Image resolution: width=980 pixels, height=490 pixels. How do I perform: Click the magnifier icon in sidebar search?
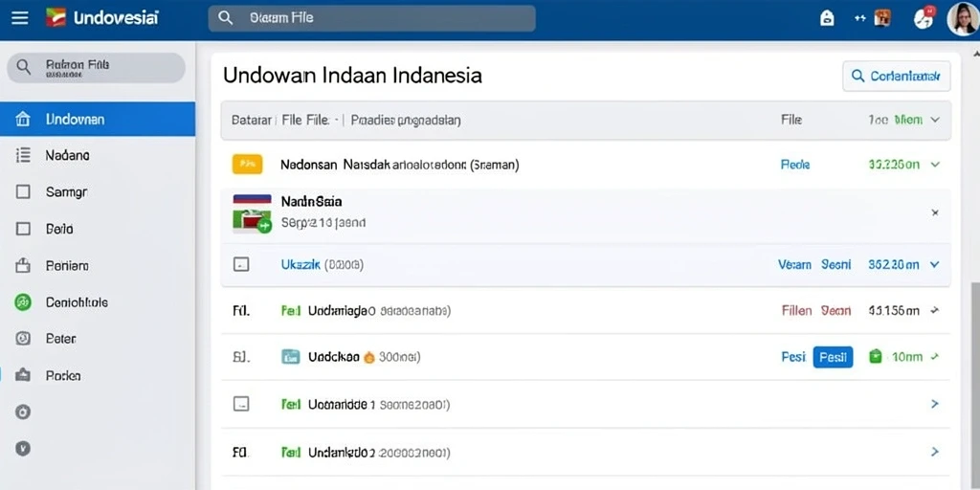click(23, 68)
